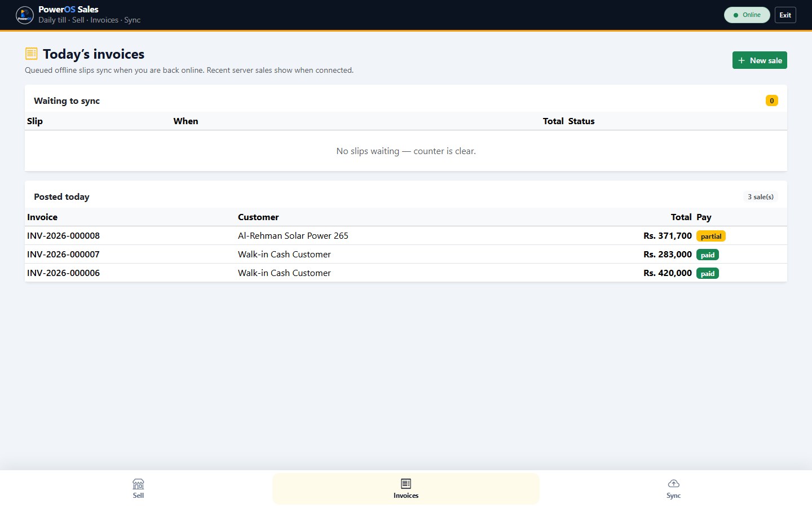Click total Rs. 420,000
The image size is (812, 508).
pos(668,273)
